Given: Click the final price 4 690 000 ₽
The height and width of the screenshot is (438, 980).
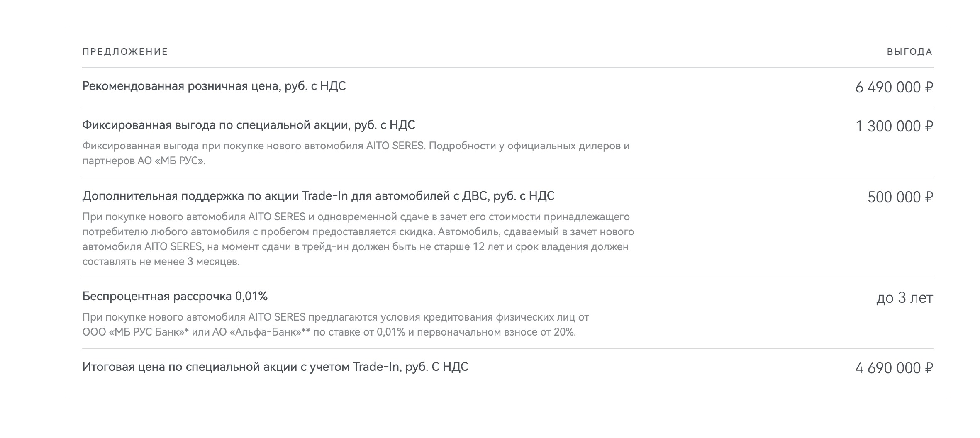Looking at the screenshot, I should [x=894, y=368].
